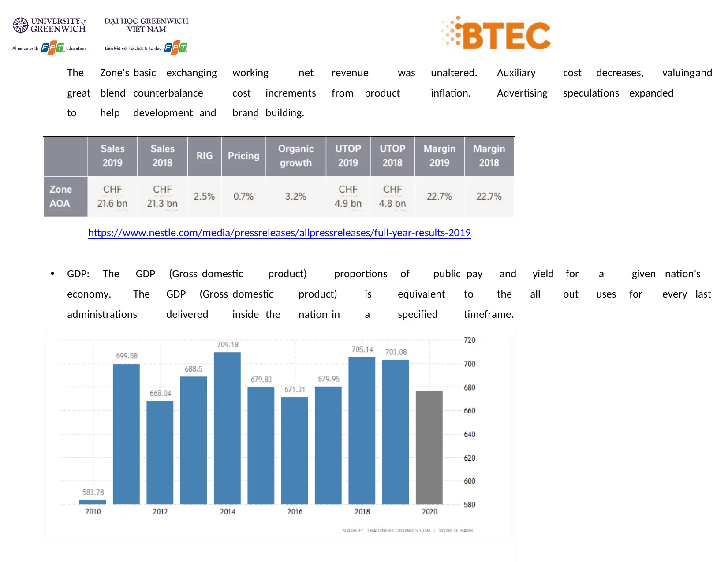Open the Nestle full-year-results-2019 link
Image resolution: width=728 pixels, height=562 pixels.
click(x=280, y=233)
